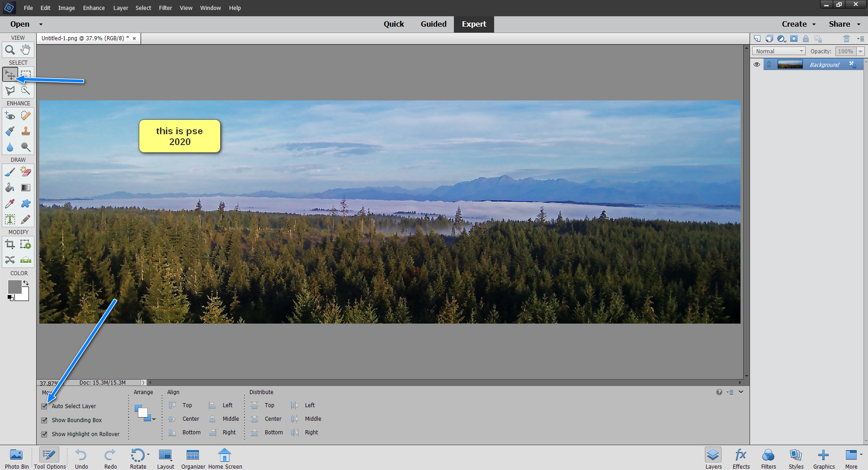Select the Brush tool
Image resolution: width=868 pixels, height=470 pixels.
[9, 172]
